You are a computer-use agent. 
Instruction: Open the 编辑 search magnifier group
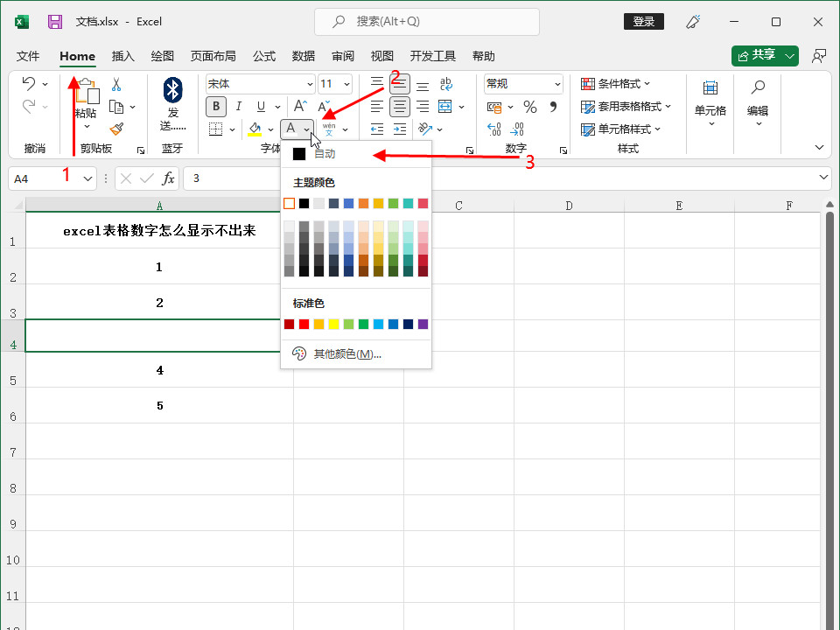point(758,101)
